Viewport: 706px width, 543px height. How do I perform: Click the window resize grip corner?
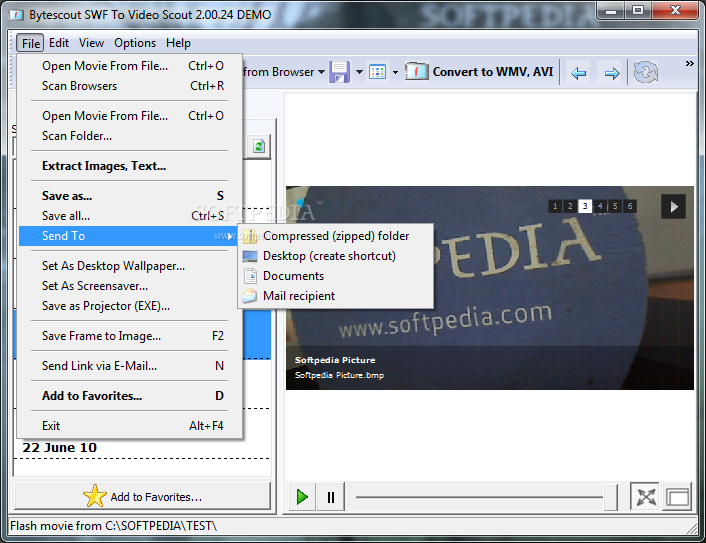pyautogui.click(x=691, y=527)
